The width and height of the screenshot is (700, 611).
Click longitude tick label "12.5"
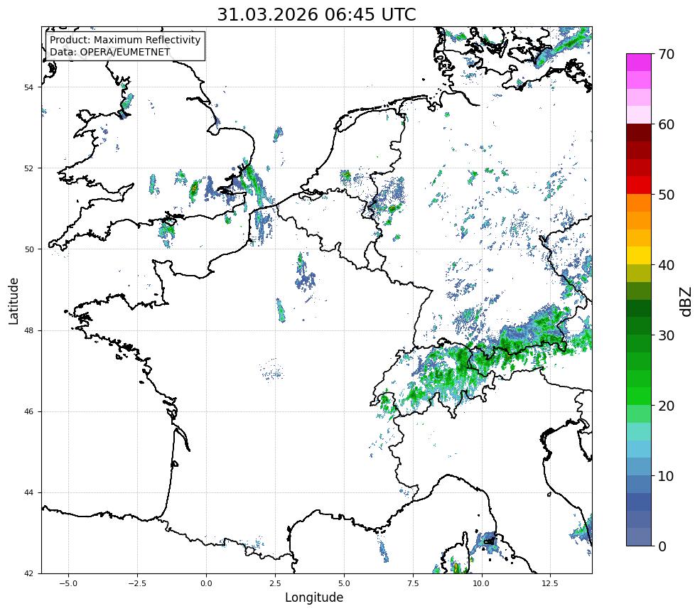[x=550, y=583]
